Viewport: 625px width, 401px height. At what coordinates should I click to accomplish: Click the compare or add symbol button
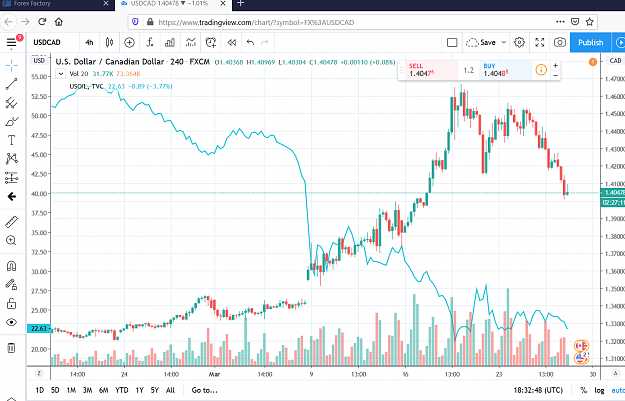[129, 42]
